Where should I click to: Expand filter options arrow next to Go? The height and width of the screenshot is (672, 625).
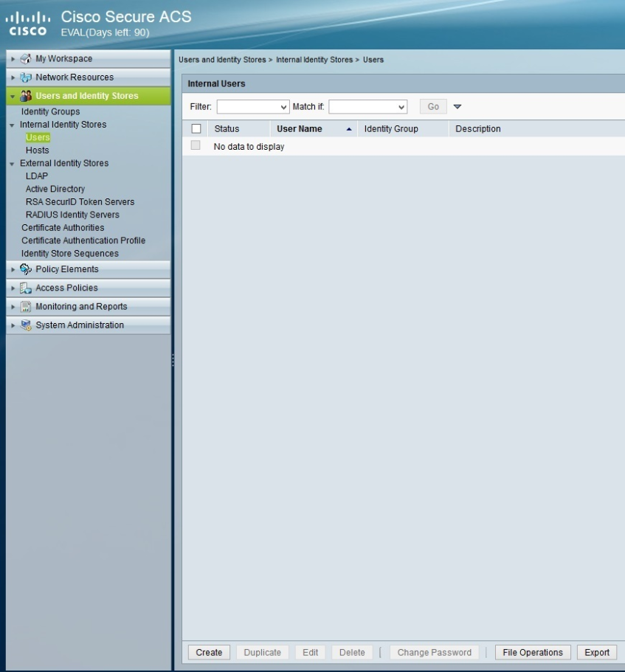(457, 107)
